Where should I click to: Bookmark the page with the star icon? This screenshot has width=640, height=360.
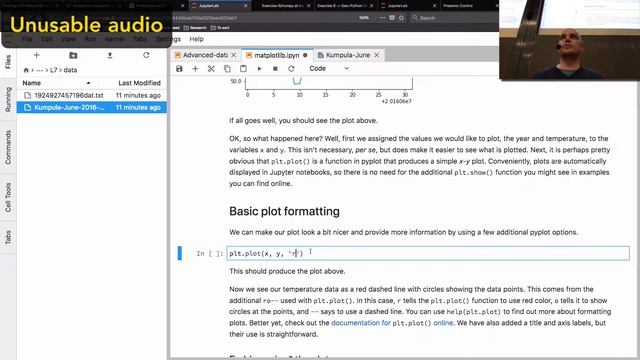(x=401, y=18)
